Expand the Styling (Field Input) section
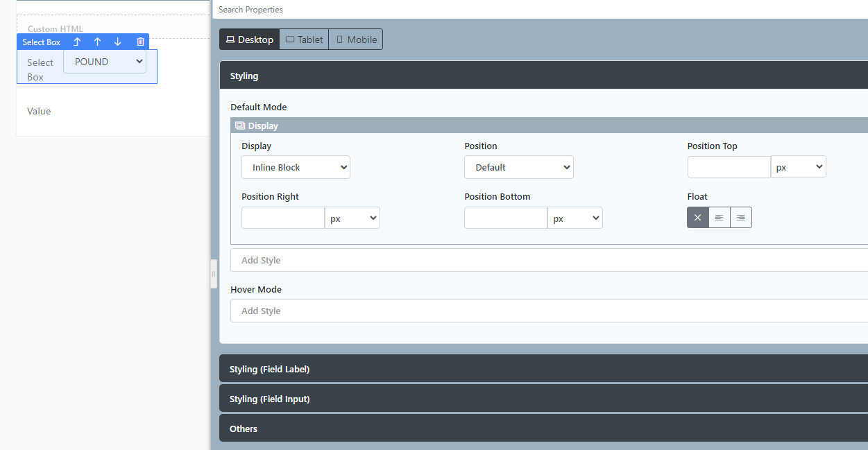The width and height of the screenshot is (868, 450). [x=544, y=399]
